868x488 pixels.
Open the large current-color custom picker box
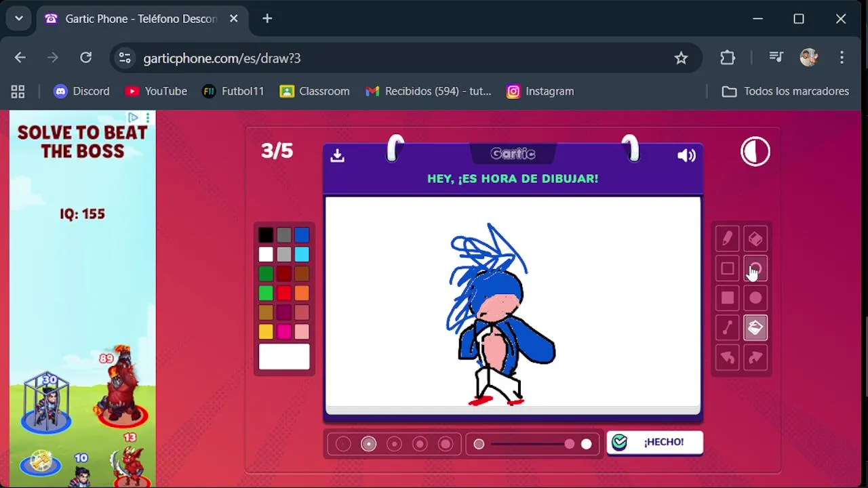coord(284,357)
